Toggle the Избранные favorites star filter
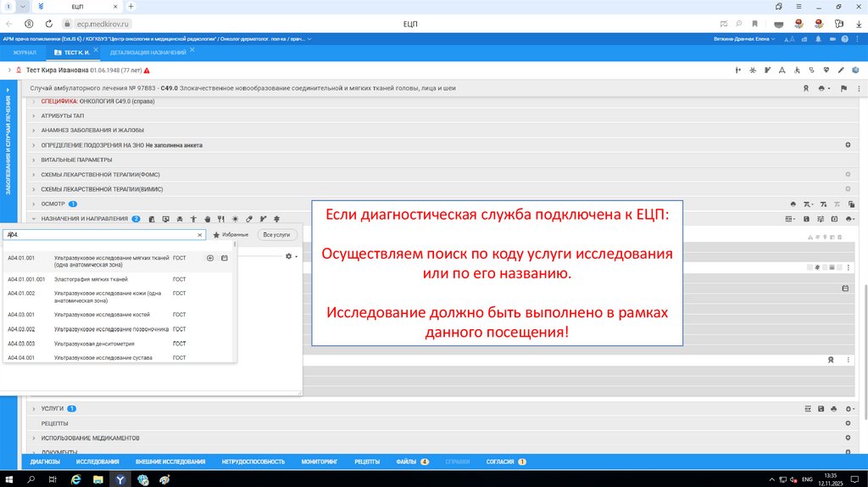868x487 pixels. [x=231, y=234]
